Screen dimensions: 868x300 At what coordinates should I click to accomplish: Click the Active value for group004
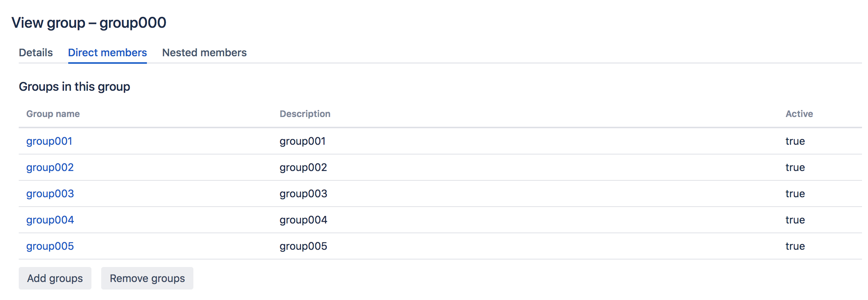(795, 220)
